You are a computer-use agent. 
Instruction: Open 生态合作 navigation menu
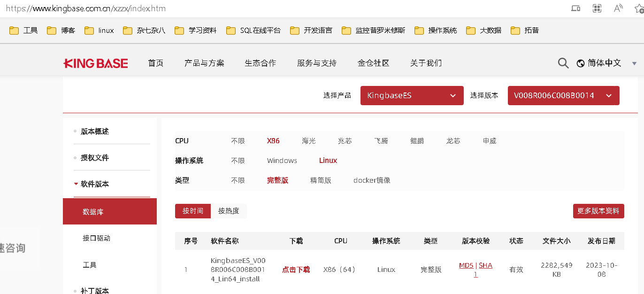click(x=261, y=63)
